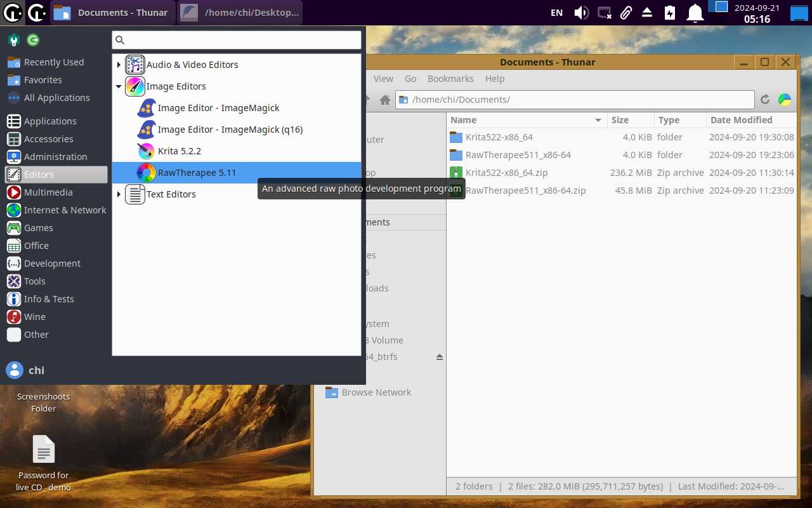Switch to the /home/chi/Desktop taskbar window

coord(240,13)
